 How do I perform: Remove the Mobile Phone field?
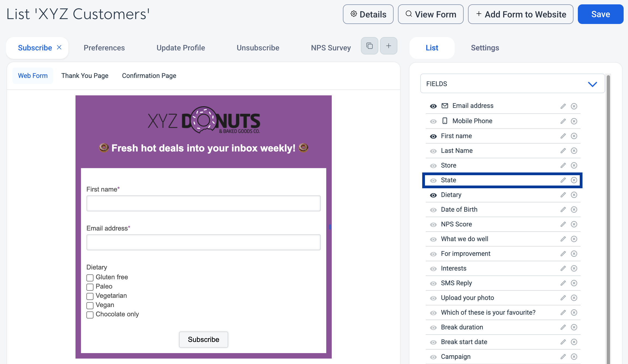pos(574,121)
